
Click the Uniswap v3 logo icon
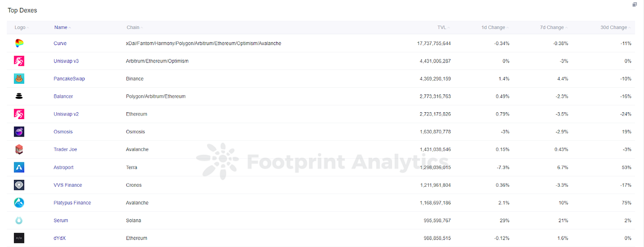[19, 61]
